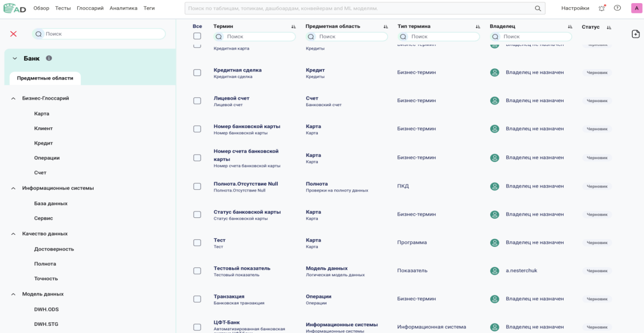Toggle the select-all Все checkbox
This screenshot has width=644, height=333.
(197, 36)
